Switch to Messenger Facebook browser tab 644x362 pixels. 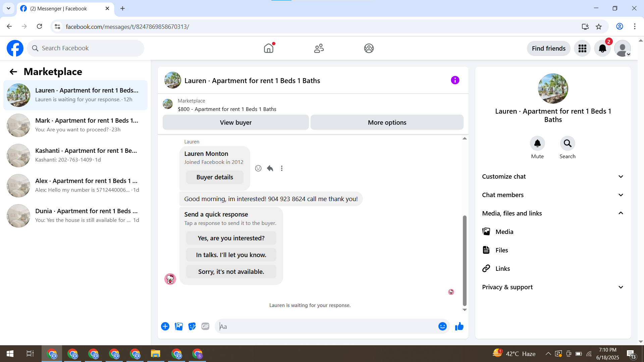pyautogui.click(x=65, y=9)
